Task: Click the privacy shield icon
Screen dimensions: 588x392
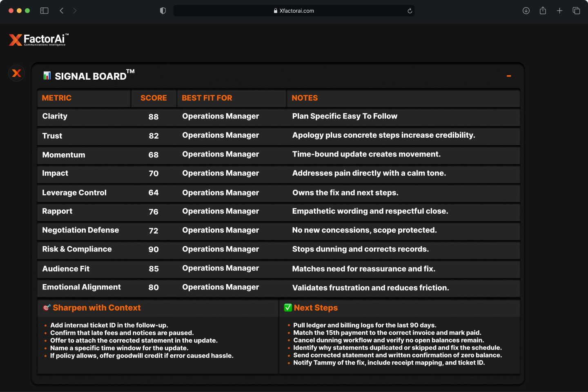Action: [x=163, y=11]
